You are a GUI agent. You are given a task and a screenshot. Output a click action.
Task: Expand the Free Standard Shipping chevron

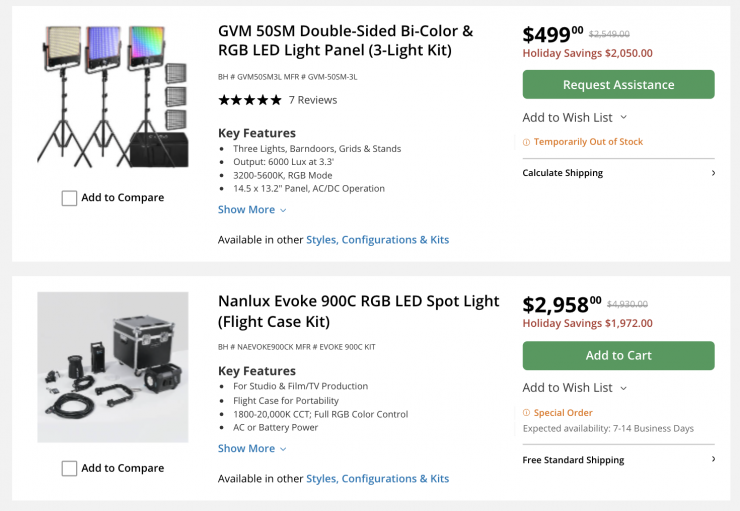point(713,460)
